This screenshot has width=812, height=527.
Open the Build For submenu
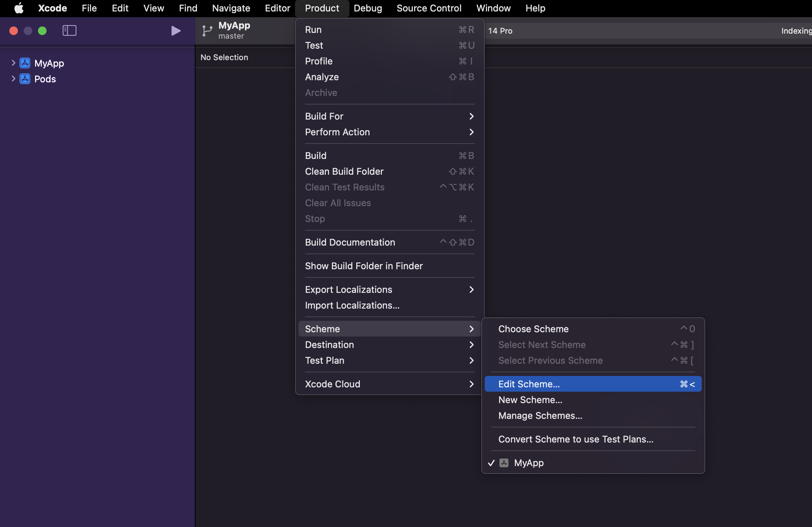390,116
